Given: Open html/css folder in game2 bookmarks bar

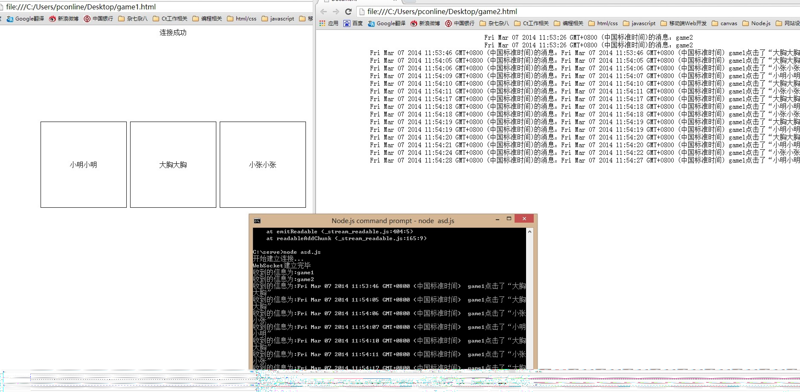Looking at the screenshot, I should 603,23.
